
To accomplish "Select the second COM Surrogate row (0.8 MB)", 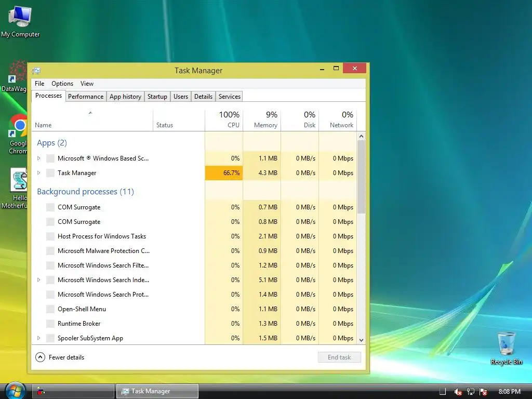I will coord(194,222).
